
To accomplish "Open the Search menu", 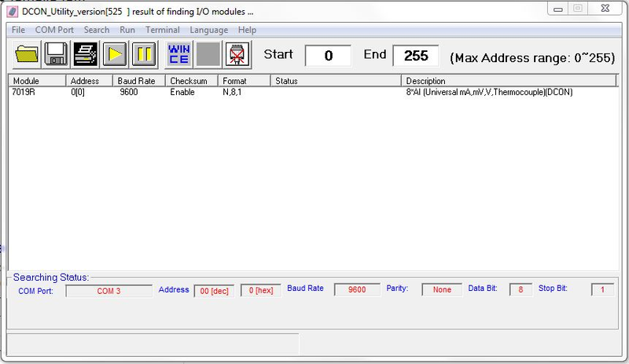I will (x=97, y=30).
